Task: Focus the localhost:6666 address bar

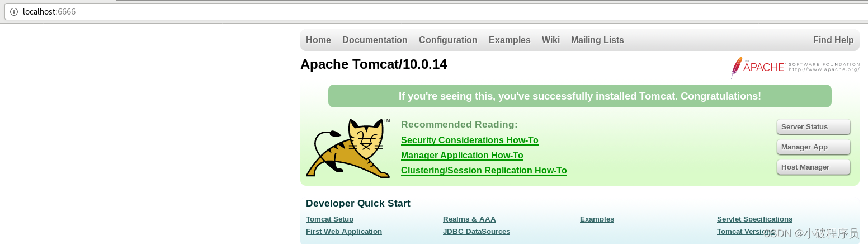Action: coord(436,12)
